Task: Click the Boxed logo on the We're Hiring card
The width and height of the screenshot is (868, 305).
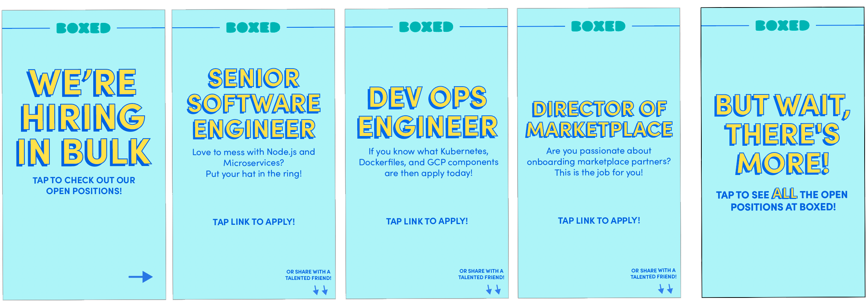Action: point(84,28)
